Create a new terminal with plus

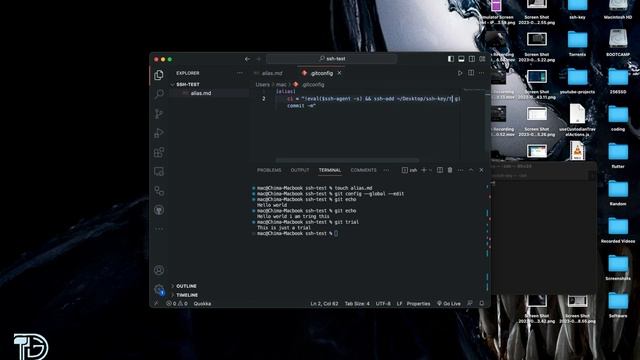424,170
